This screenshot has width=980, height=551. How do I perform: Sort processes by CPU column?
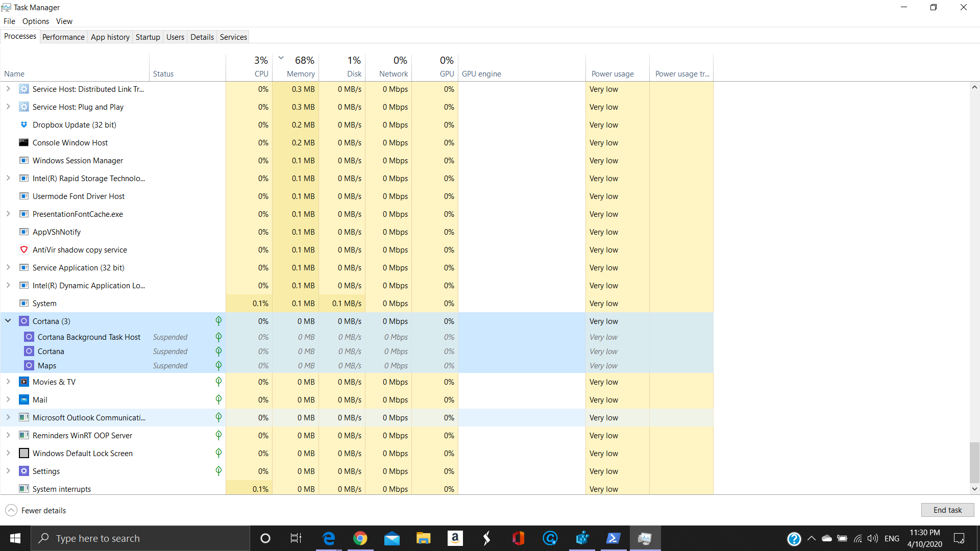(x=249, y=67)
